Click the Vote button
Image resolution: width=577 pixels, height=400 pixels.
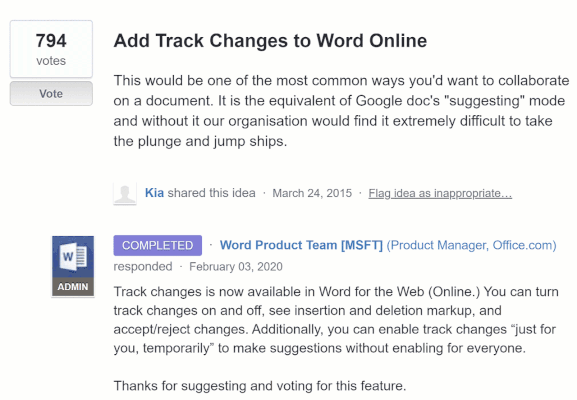coord(51,93)
